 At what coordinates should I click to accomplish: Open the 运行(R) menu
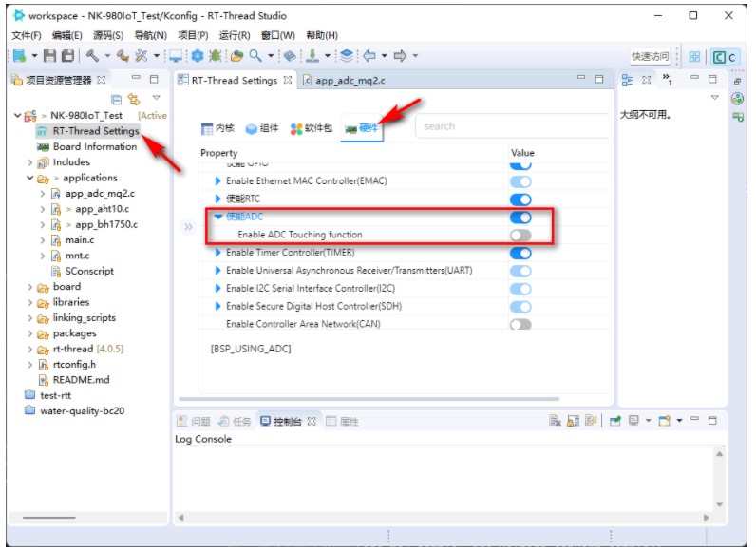235,35
